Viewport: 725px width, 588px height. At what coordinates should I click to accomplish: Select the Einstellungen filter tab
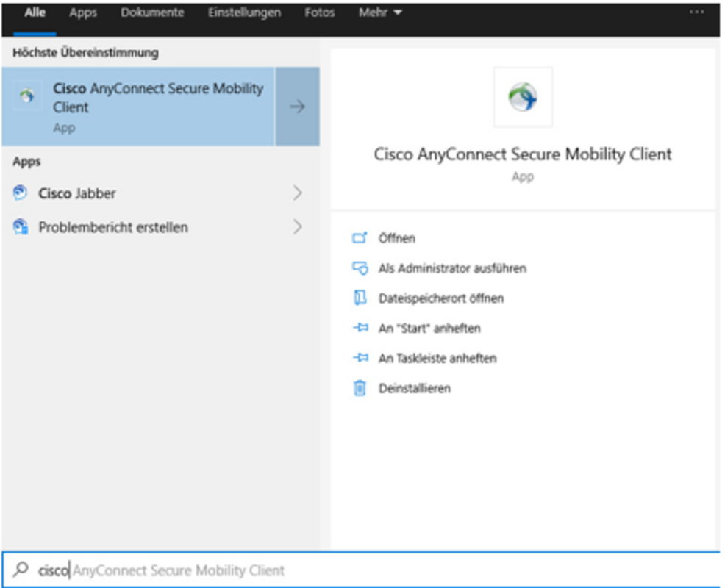(244, 13)
